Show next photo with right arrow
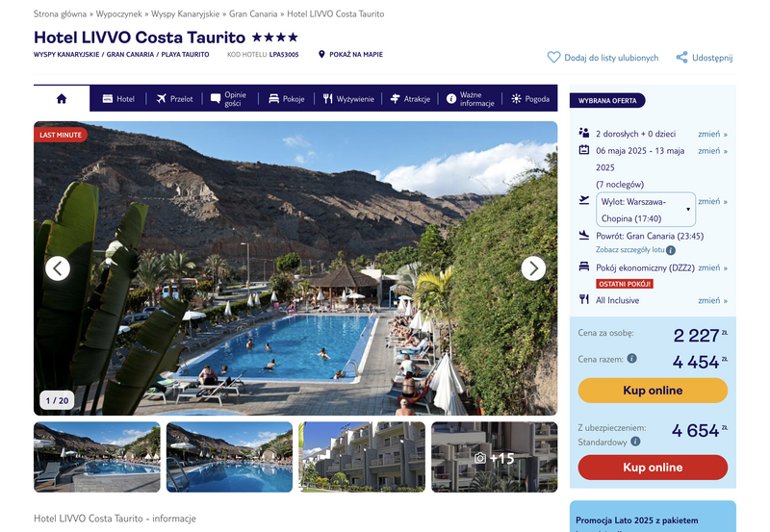This screenshot has height=532, width=770. point(533,268)
